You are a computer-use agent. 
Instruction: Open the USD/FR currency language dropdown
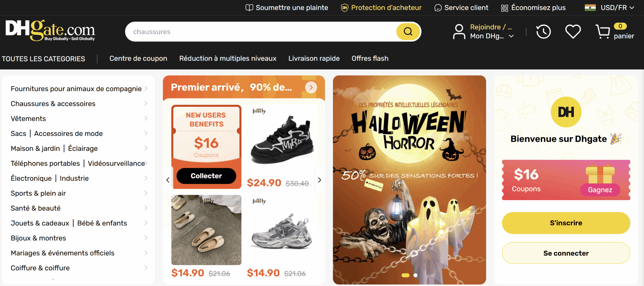coord(609,8)
